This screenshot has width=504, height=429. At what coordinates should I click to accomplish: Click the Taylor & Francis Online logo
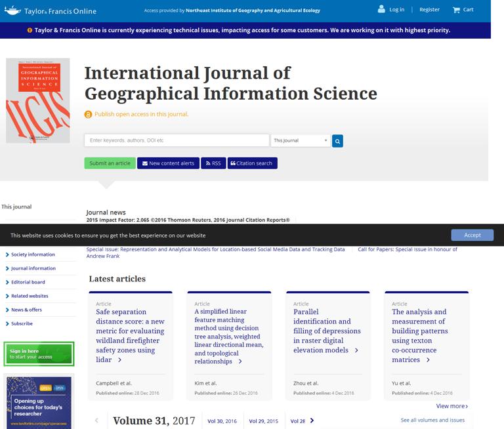pyautogui.click(x=51, y=10)
